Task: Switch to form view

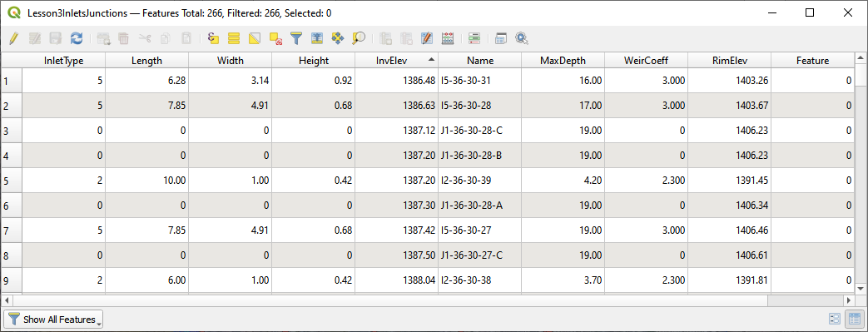Action: tap(835, 319)
